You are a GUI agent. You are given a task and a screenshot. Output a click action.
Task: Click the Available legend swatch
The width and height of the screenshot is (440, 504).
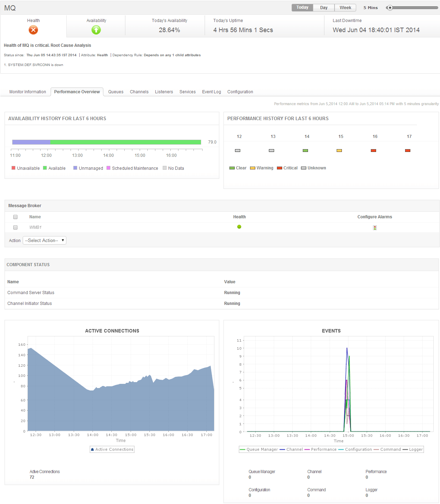[x=45, y=168]
